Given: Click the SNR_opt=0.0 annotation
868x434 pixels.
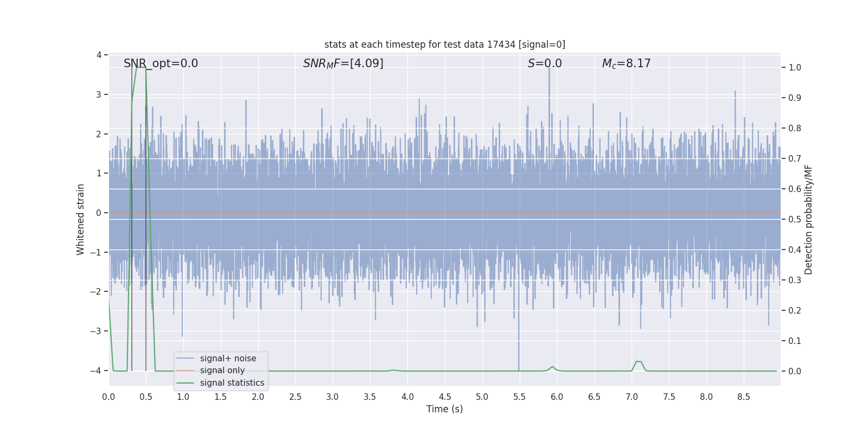Looking at the screenshot, I should click(x=161, y=63).
